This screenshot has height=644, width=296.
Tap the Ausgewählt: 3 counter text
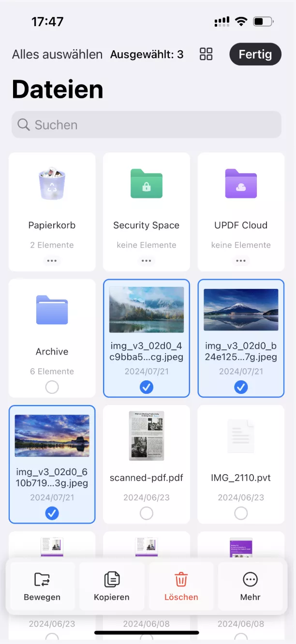(147, 54)
